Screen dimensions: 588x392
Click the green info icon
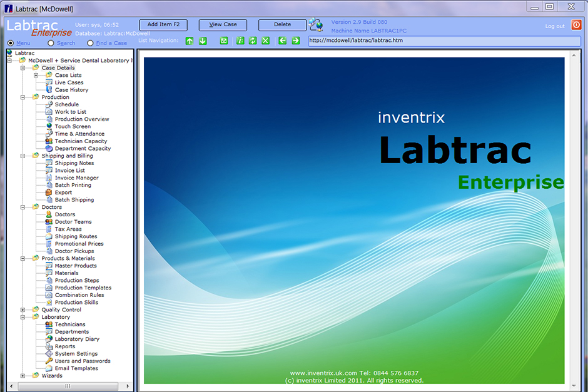pyautogui.click(x=240, y=41)
